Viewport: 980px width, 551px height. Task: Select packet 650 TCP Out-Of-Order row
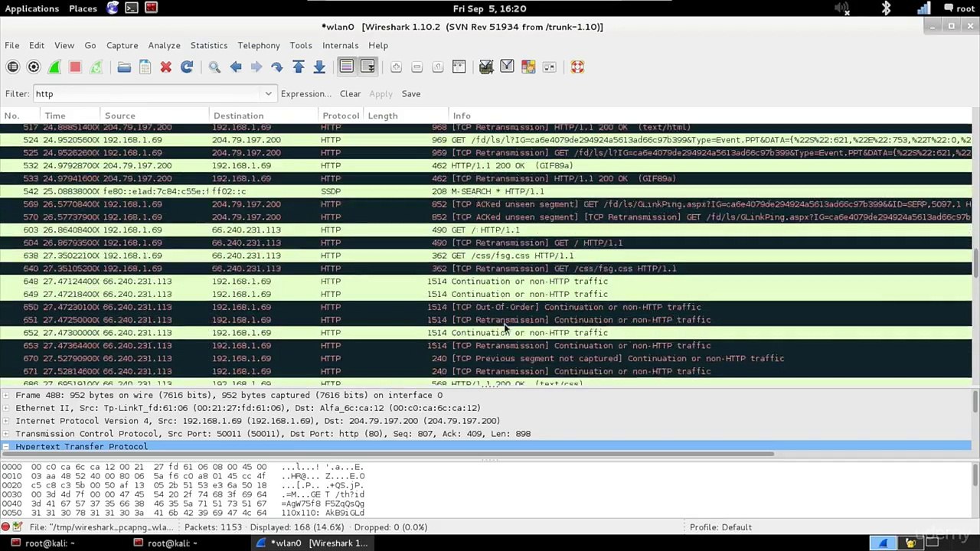pos(486,307)
